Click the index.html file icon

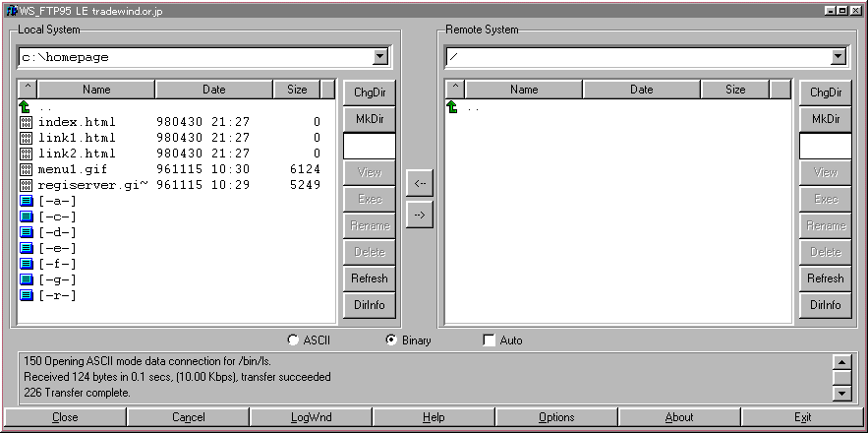coord(27,122)
